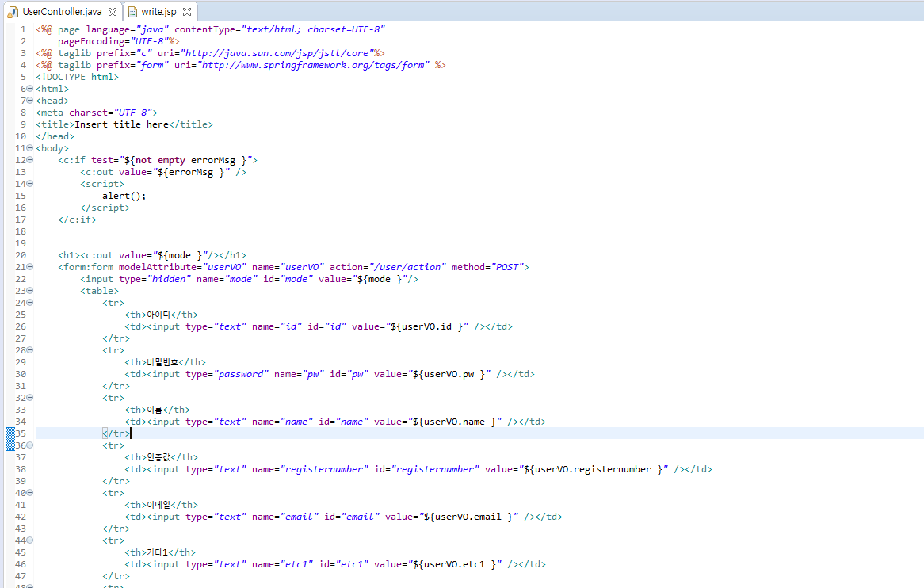Image resolution: width=924 pixels, height=588 pixels.
Task: Collapse the tr block at line 32
Action: click(30, 398)
